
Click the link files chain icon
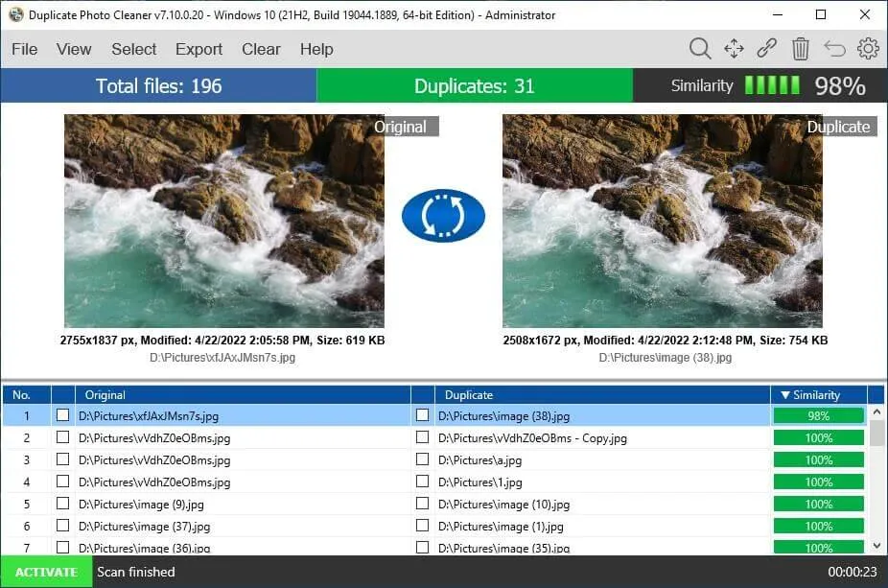tap(767, 49)
